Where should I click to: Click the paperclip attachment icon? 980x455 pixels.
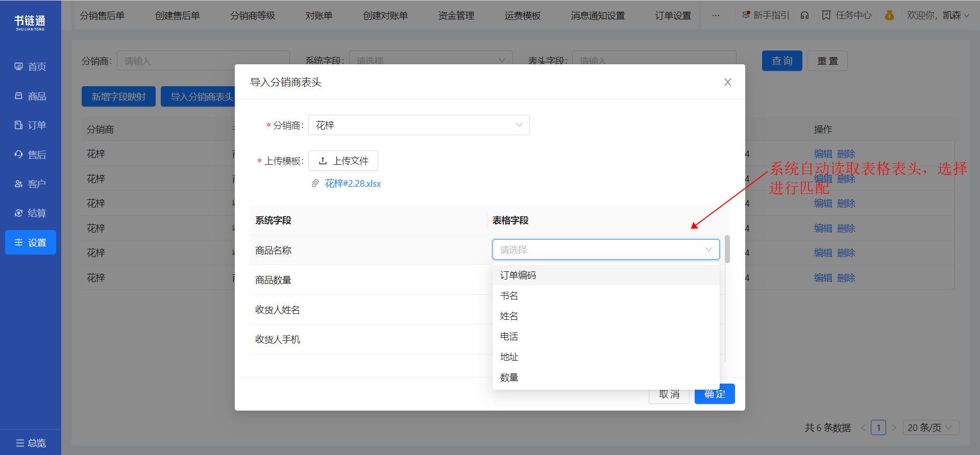(315, 183)
